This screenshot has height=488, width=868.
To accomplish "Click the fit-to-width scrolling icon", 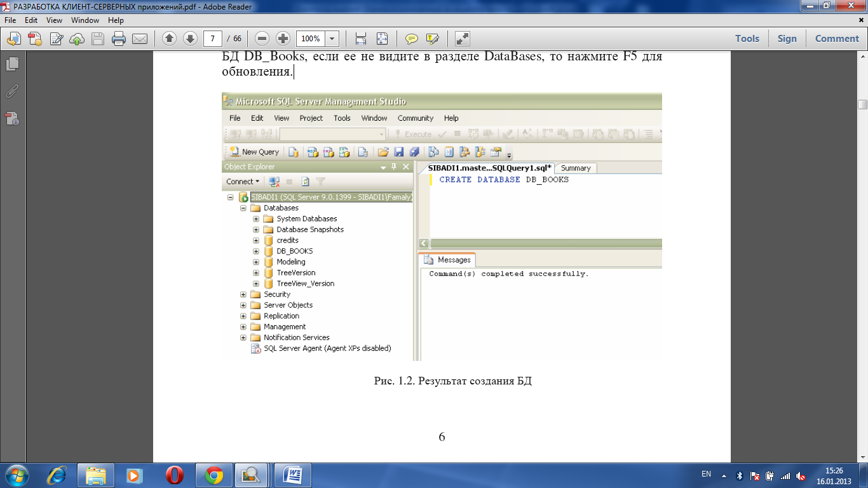I will click(x=361, y=39).
